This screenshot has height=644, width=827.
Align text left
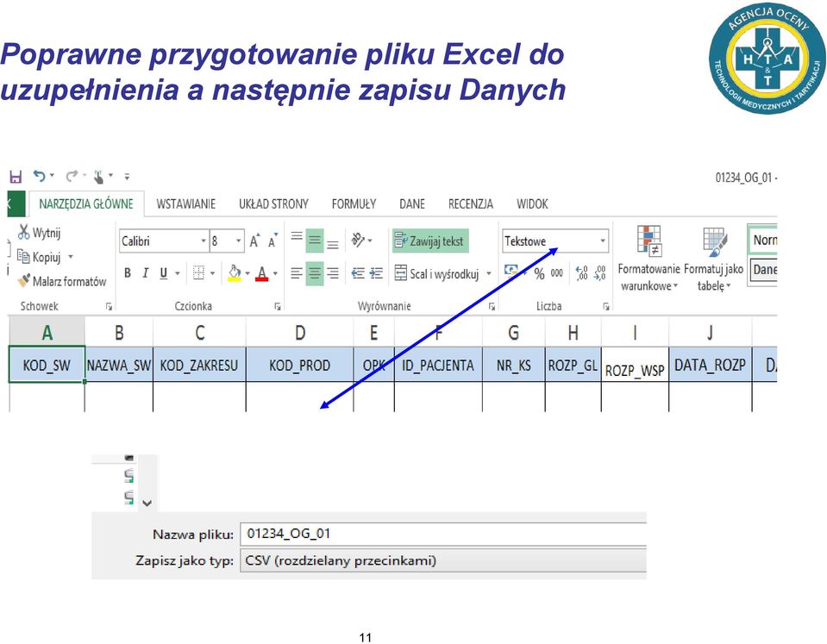297,272
